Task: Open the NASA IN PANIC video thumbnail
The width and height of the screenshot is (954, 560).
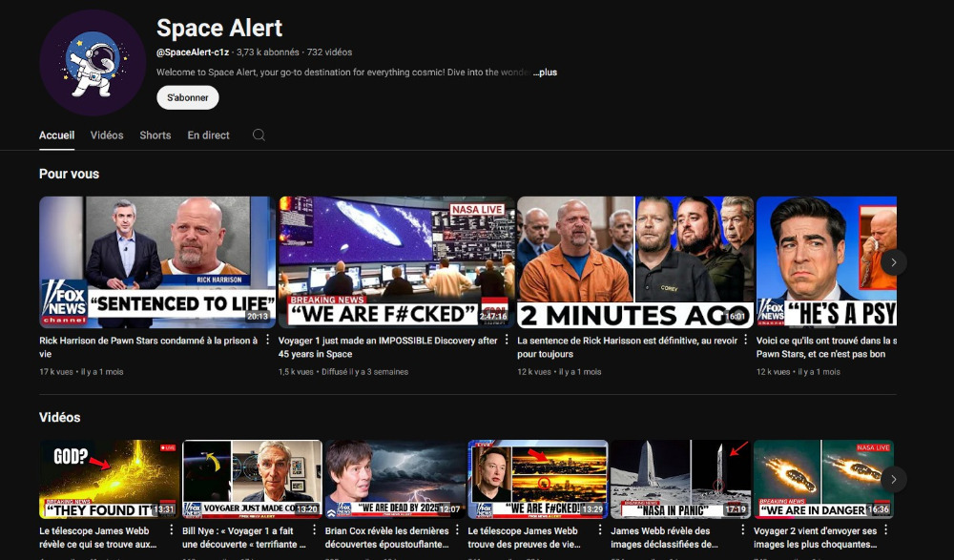Action: coord(680,479)
